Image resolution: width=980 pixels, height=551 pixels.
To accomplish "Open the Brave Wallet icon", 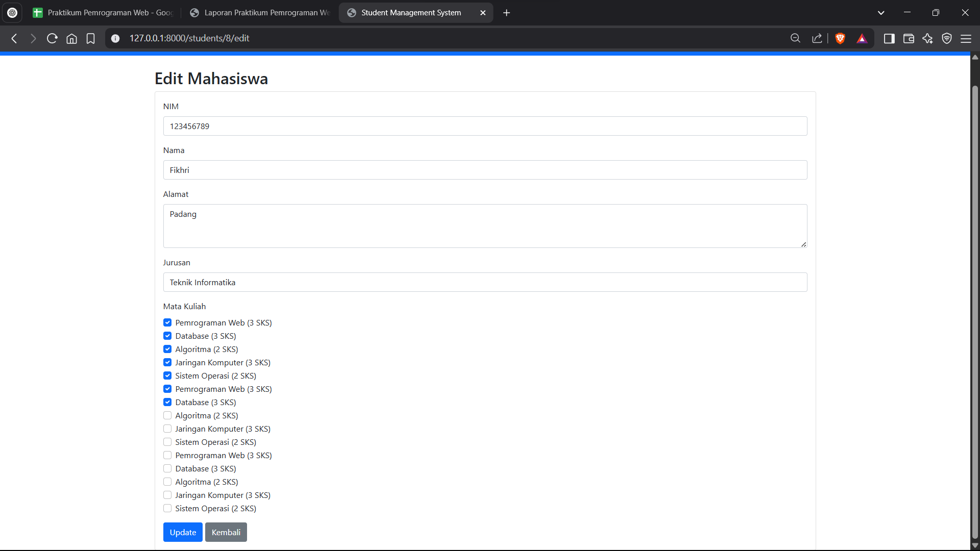I will tap(909, 38).
